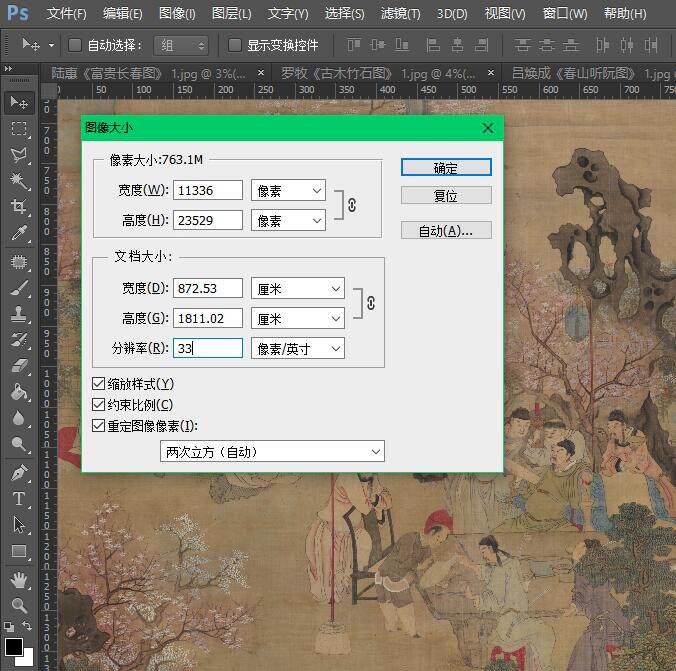The image size is (676, 671).
Task: Click the align top edges icon
Action: 354,45
